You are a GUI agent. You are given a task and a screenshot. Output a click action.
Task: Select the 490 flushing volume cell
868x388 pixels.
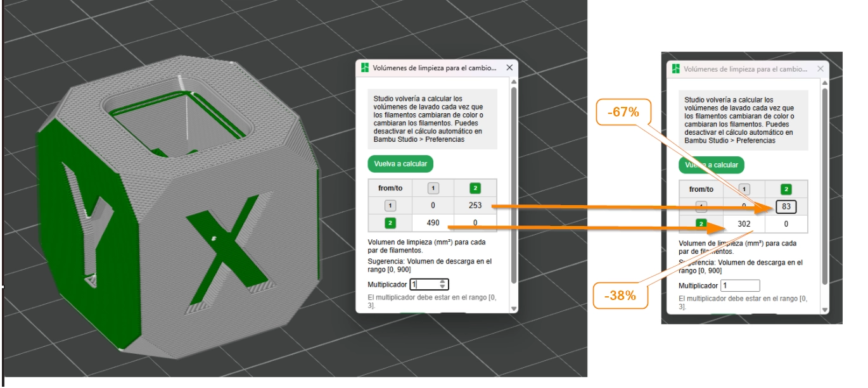[x=433, y=222]
